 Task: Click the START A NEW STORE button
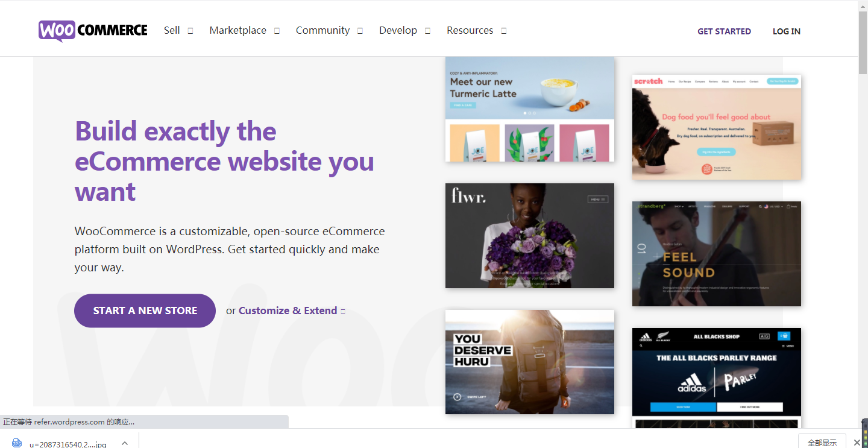(x=145, y=311)
